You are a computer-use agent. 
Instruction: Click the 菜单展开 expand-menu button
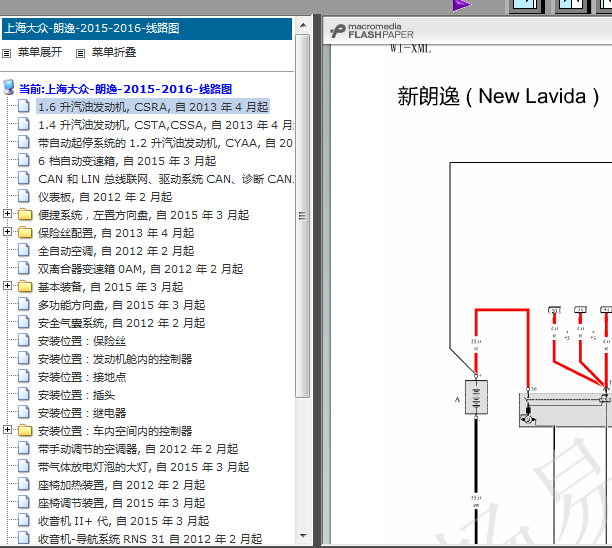[40, 52]
